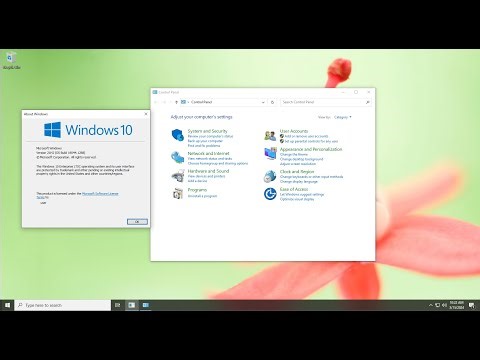Open Hardware and Sound heading link
This screenshot has width=480, height=360.
point(208,171)
